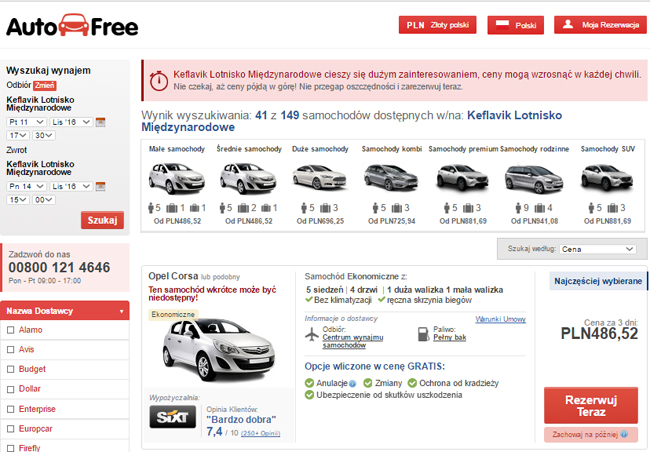Open the Szukaj według Cena sort dropdown

coord(597,249)
